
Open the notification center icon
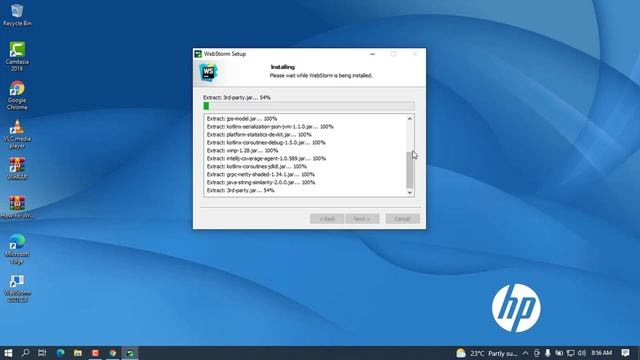[x=625, y=353]
